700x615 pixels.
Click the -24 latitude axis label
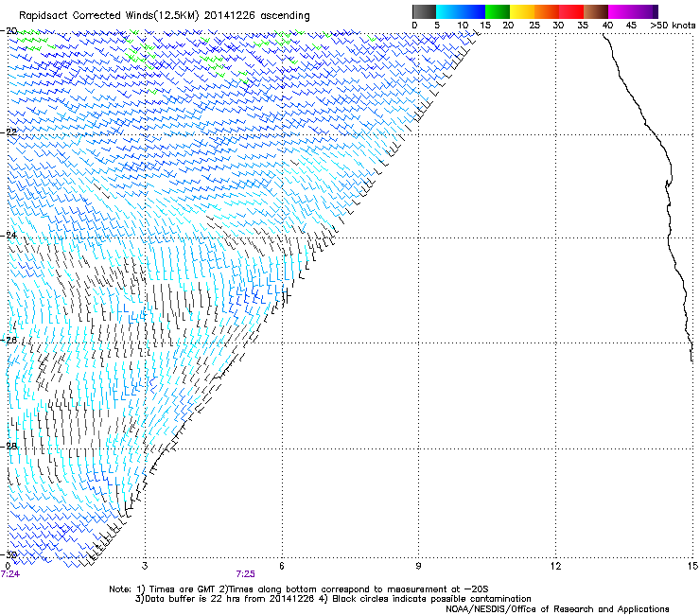9,236
